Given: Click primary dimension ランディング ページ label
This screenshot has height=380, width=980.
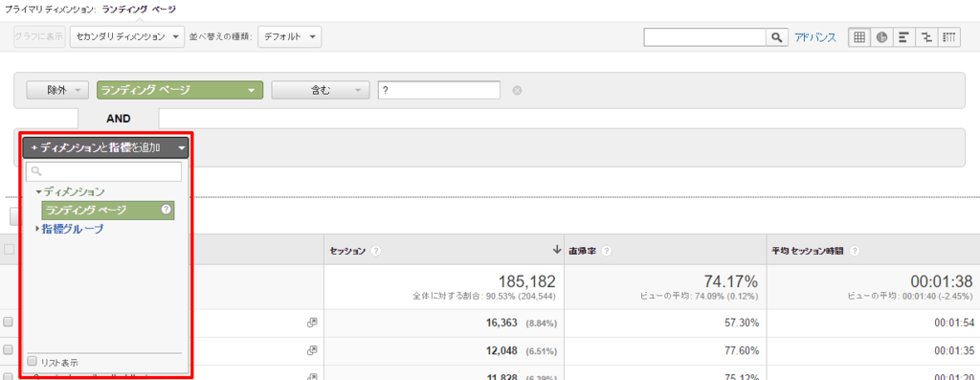Looking at the screenshot, I should pyautogui.click(x=138, y=10).
